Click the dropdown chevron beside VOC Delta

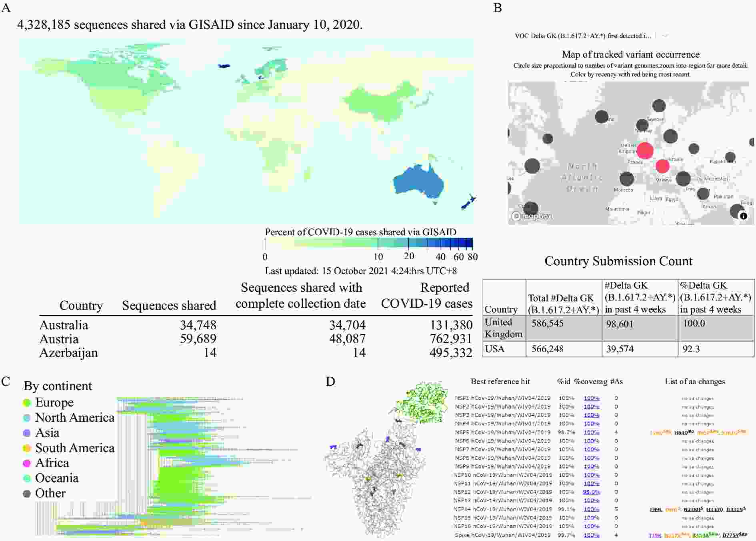[x=665, y=36]
